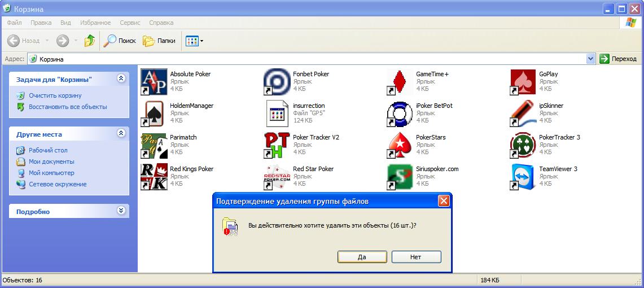Expand the "Подробно" panel

[121, 211]
